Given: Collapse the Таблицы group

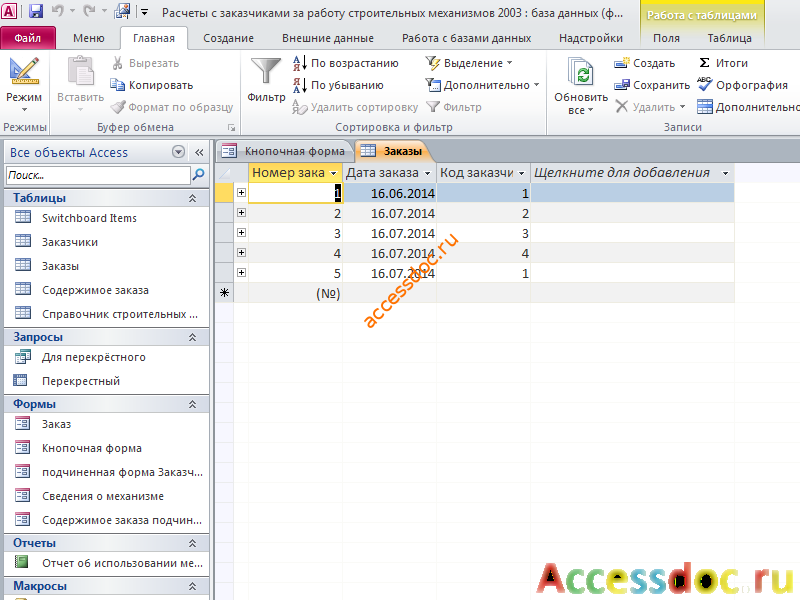Looking at the screenshot, I should tap(192, 198).
